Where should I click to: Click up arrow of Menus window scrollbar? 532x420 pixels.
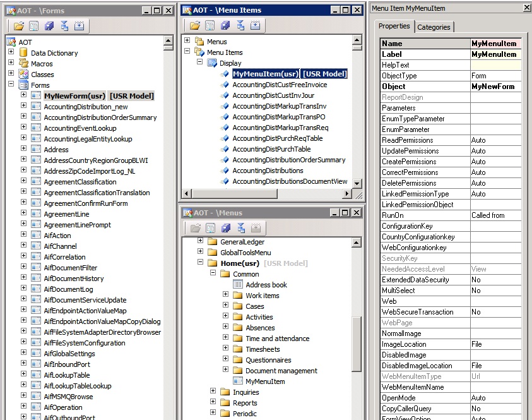(x=357, y=243)
